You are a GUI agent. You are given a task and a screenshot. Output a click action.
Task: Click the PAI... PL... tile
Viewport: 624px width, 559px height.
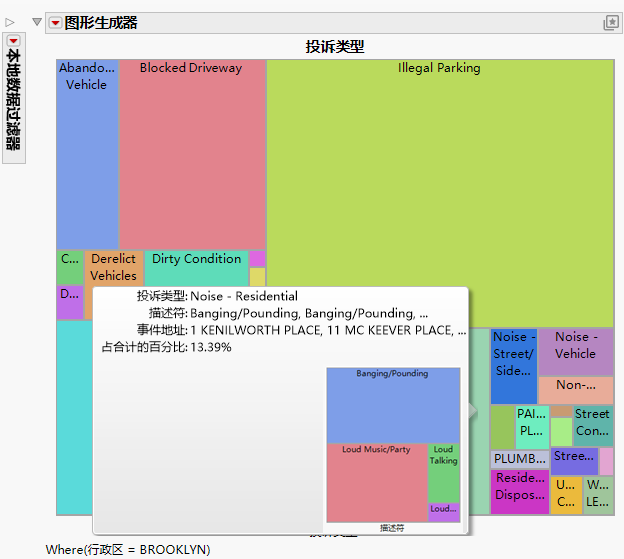tap(532, 427)
